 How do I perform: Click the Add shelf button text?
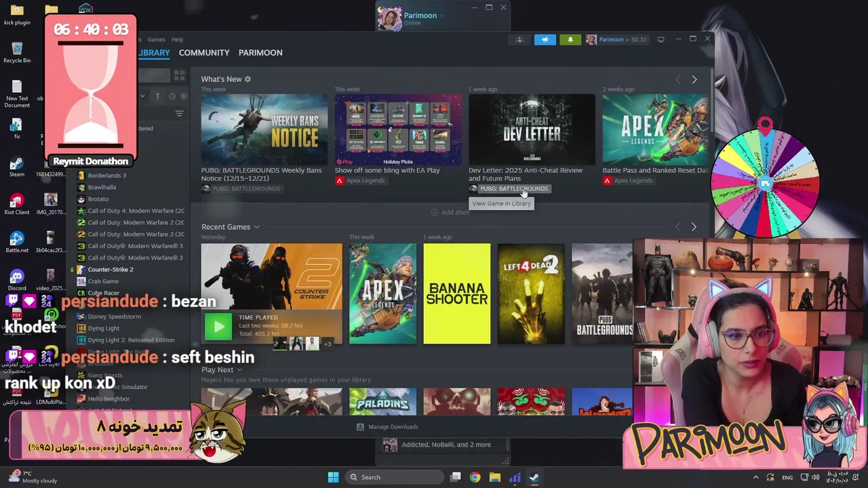point(455,212)
